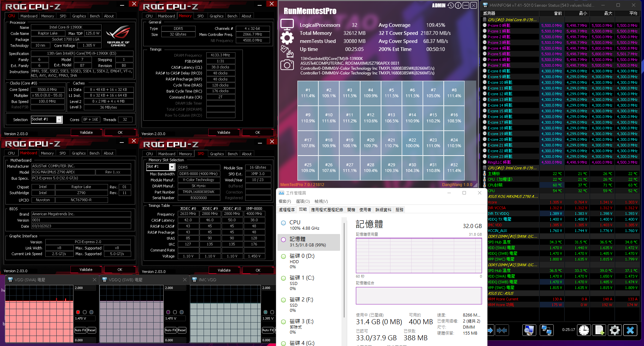Click the P-core 0 sensor row icon
The height and width of the screenshot is (346, 644).
[x=485, y=25]
